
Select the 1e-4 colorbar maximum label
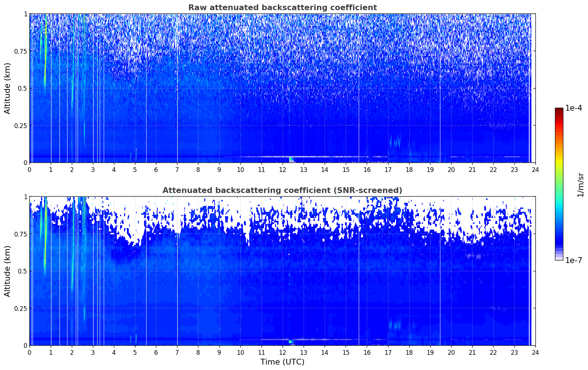coord(573,108)
